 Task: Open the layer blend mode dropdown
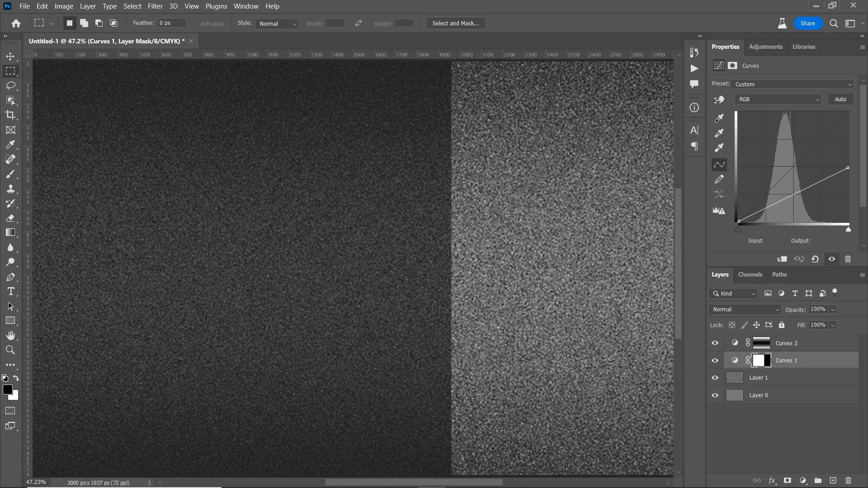coord(745,310)
